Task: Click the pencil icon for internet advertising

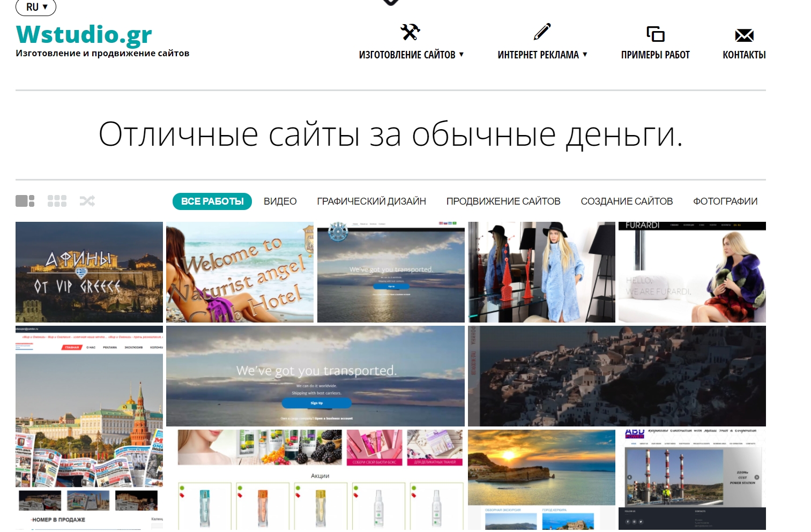Action: tap(542, 32)
